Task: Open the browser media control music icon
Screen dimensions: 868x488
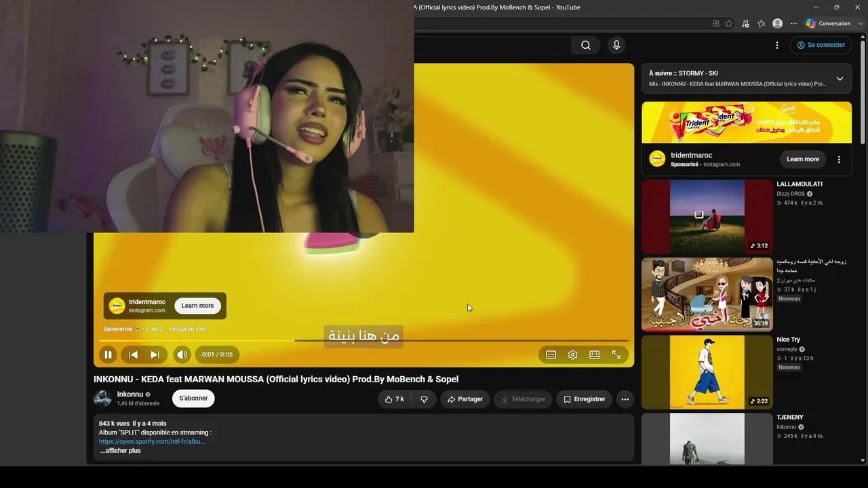Action: pos(745,23)
